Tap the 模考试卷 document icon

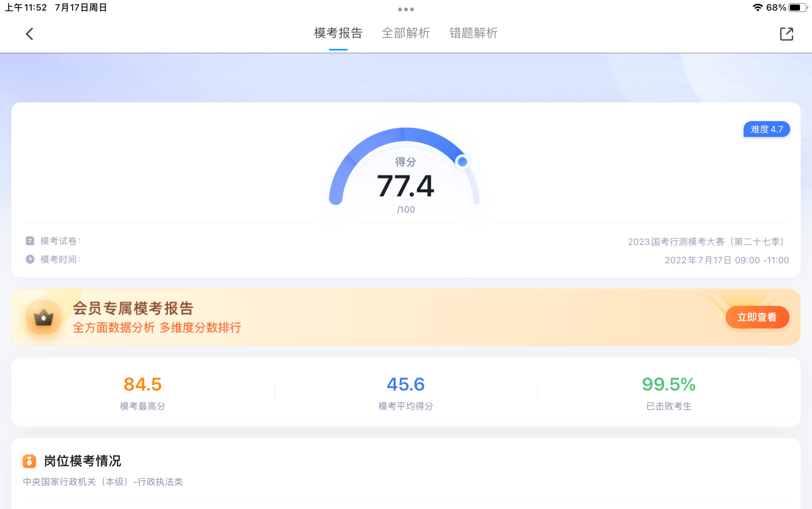[x=30, y=241]
